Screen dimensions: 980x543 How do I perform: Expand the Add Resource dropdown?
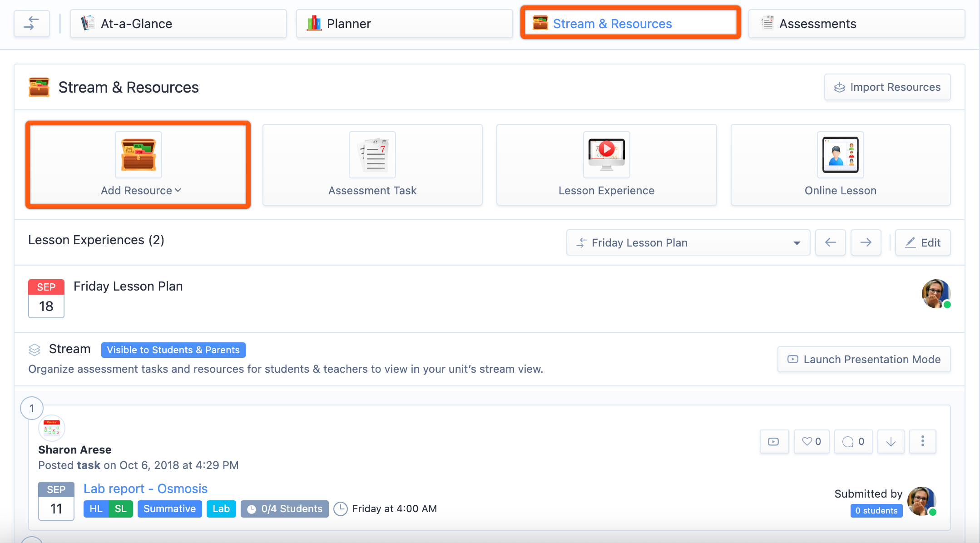(141, 190)
